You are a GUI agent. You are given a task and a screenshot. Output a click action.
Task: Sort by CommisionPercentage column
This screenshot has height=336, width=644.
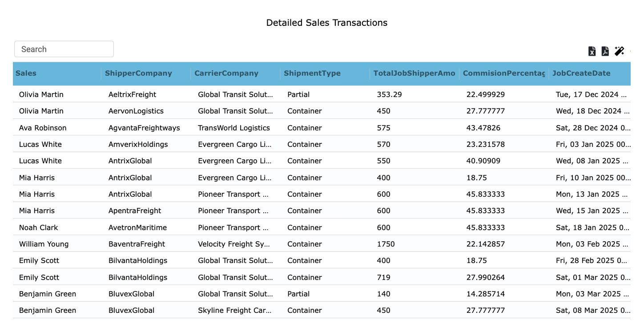(x=503, y=73)
